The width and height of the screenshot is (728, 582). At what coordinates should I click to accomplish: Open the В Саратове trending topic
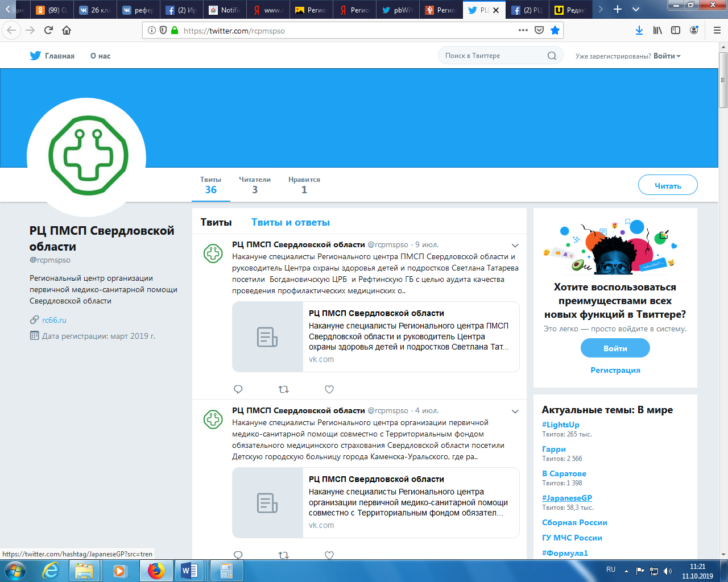pos(564,473)
